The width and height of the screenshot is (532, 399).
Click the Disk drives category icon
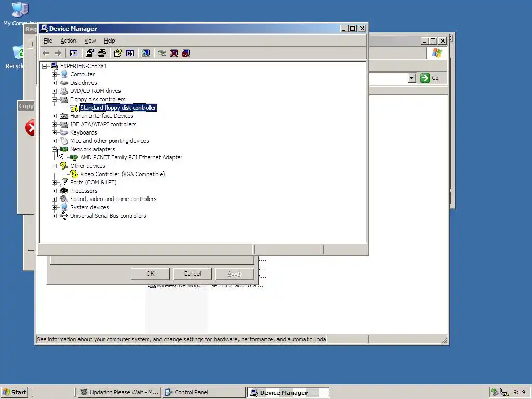pos(64,83)
